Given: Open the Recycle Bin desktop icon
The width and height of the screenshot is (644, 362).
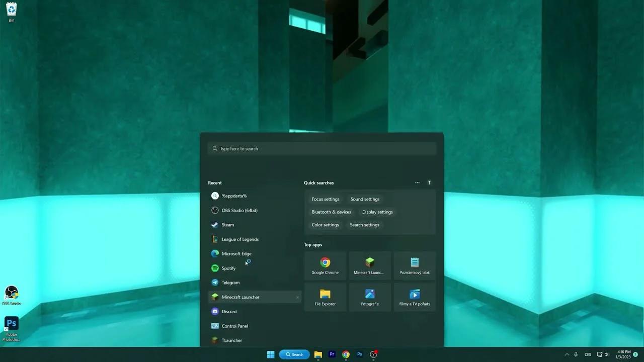Looking at the screenshot, I should (11, 12).
